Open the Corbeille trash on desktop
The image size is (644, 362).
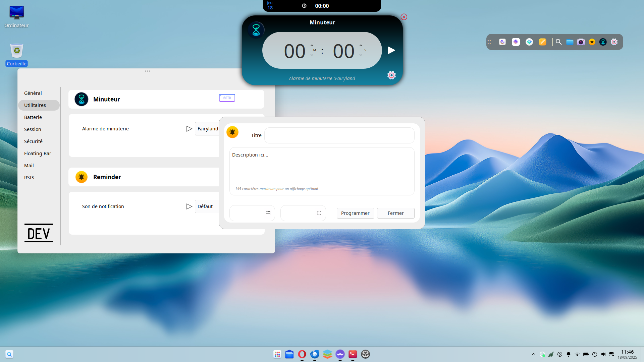pyautogui.click(x=16, y=55)
